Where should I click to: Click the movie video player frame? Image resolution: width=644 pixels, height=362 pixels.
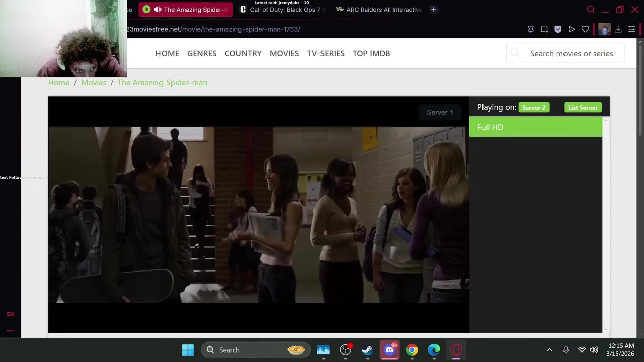259,215
